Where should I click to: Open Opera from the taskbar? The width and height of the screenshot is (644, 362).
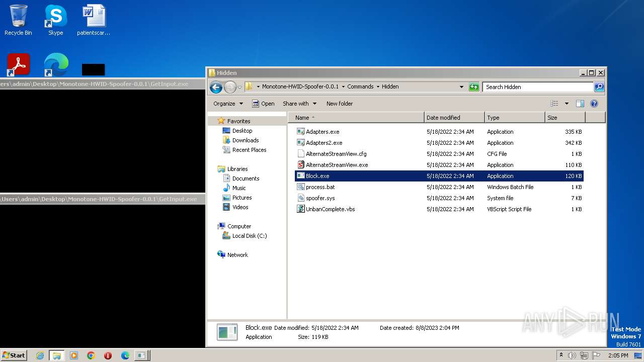pos(108,355)
